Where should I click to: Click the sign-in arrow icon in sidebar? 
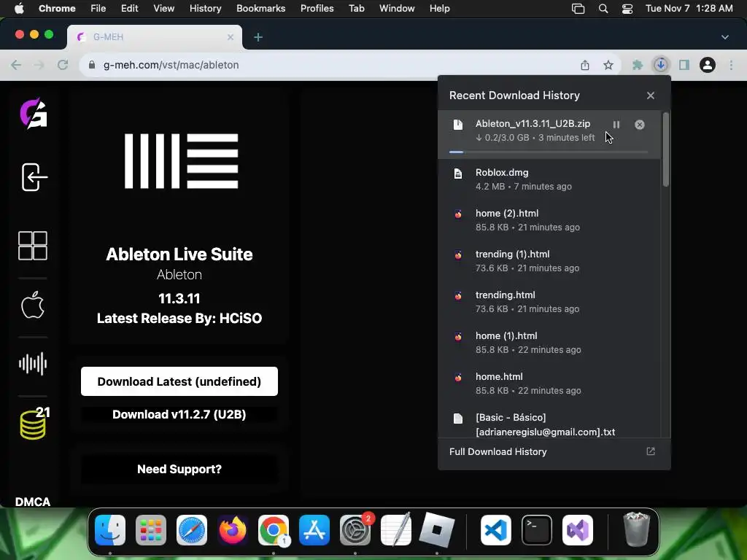(x=34, y=177)
